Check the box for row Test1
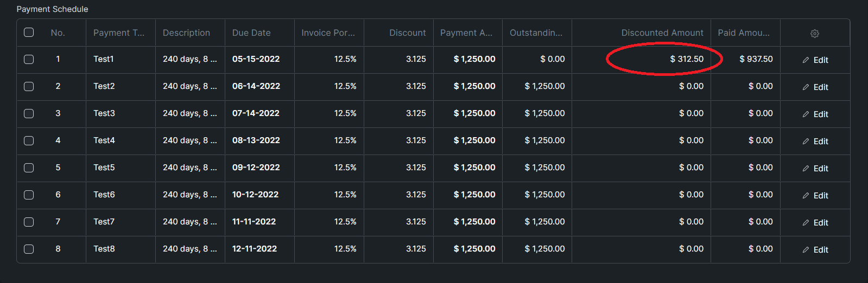868x283 pixels. (x=29, y=60)
